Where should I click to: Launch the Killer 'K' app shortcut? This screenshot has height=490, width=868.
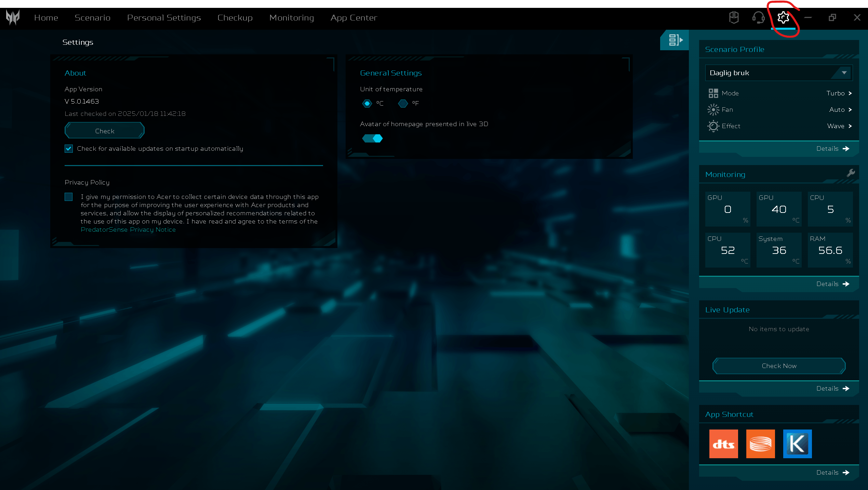coord(797,444)
